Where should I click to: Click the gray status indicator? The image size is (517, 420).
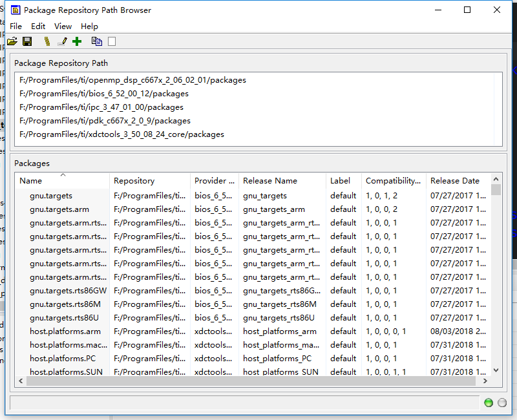501,403
